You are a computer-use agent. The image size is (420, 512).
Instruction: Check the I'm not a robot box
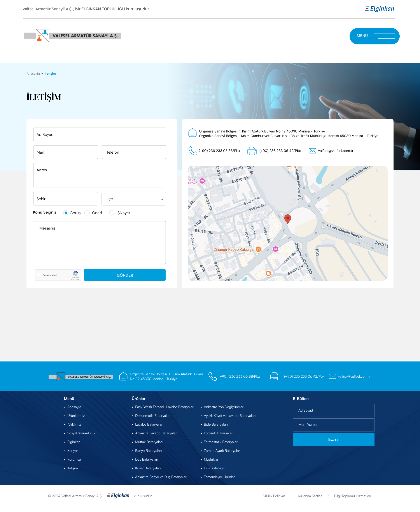point(39,275)
